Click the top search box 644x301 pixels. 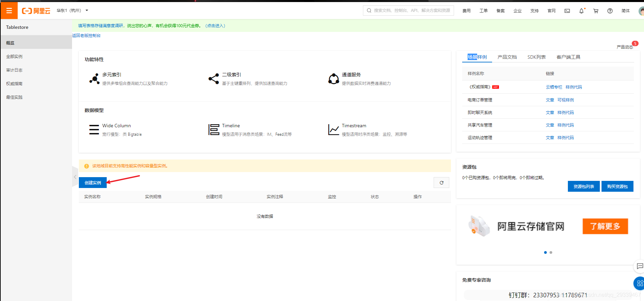408,11
